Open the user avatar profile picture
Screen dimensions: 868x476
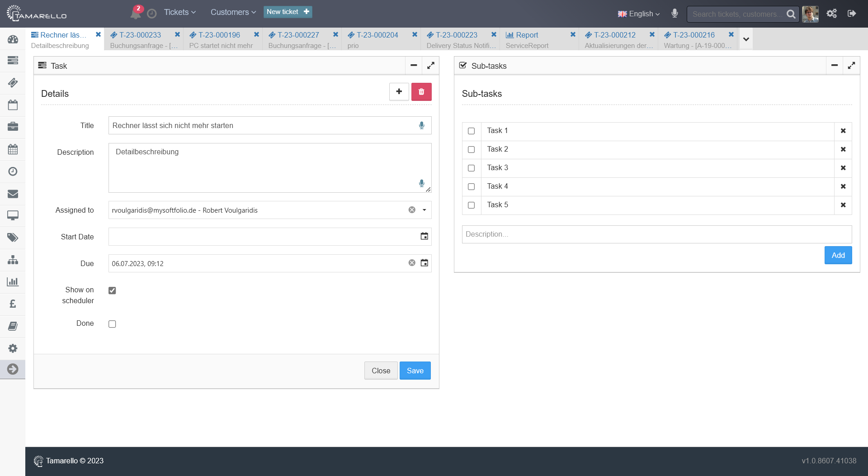coord(810,14)
